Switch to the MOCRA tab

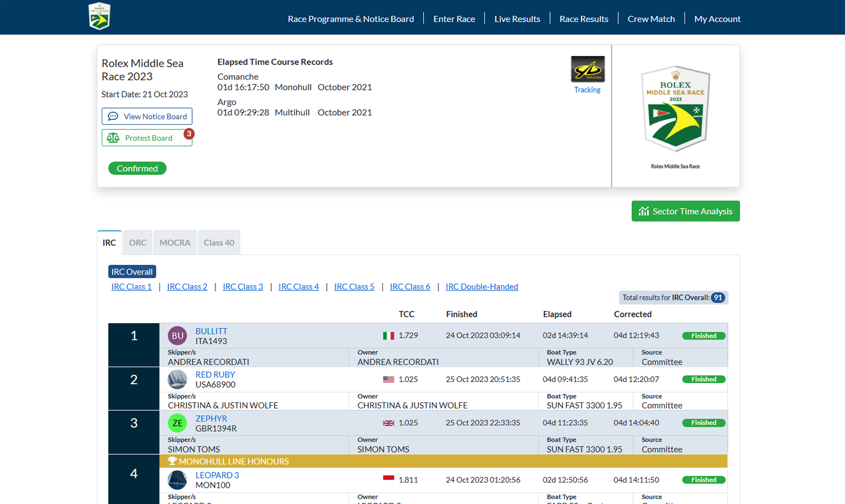click(x=175, y=242)
